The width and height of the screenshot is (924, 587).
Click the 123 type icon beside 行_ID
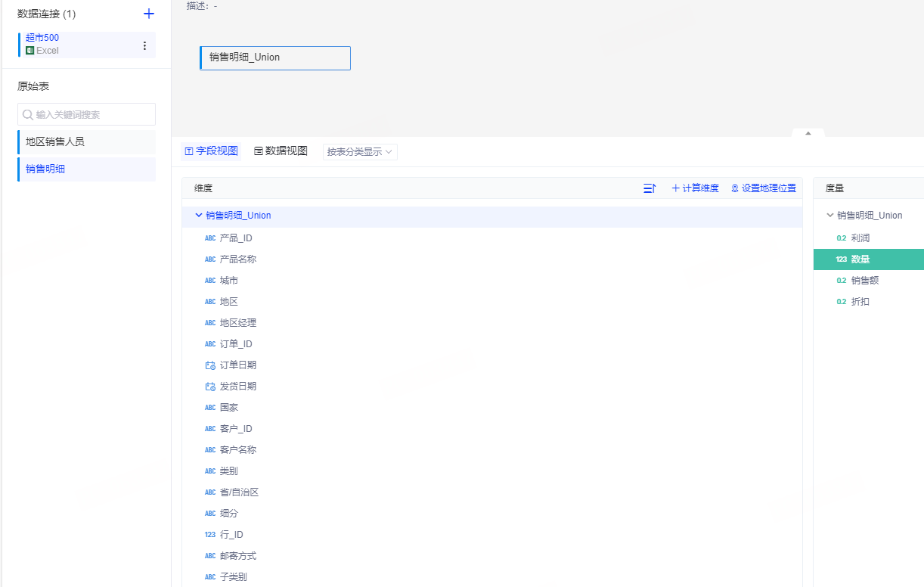pos(209,534)
